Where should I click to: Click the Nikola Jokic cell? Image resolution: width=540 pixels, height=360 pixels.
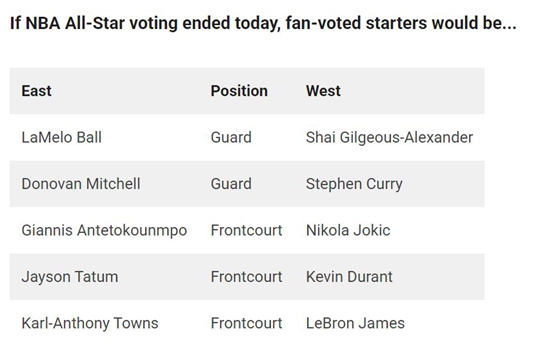pos(348,230)
